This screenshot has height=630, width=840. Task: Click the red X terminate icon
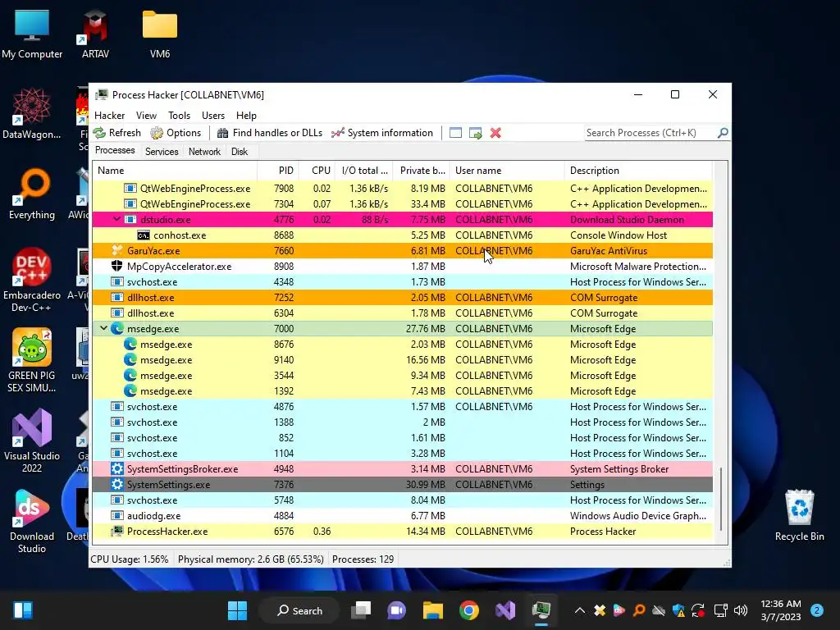495,133
